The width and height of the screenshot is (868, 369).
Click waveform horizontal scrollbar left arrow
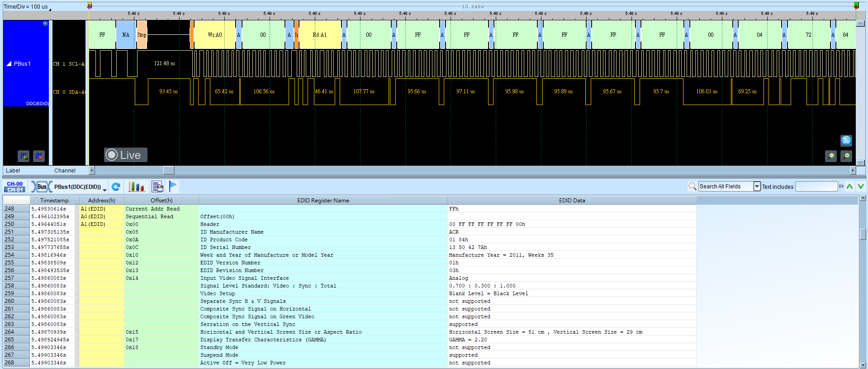92,170
